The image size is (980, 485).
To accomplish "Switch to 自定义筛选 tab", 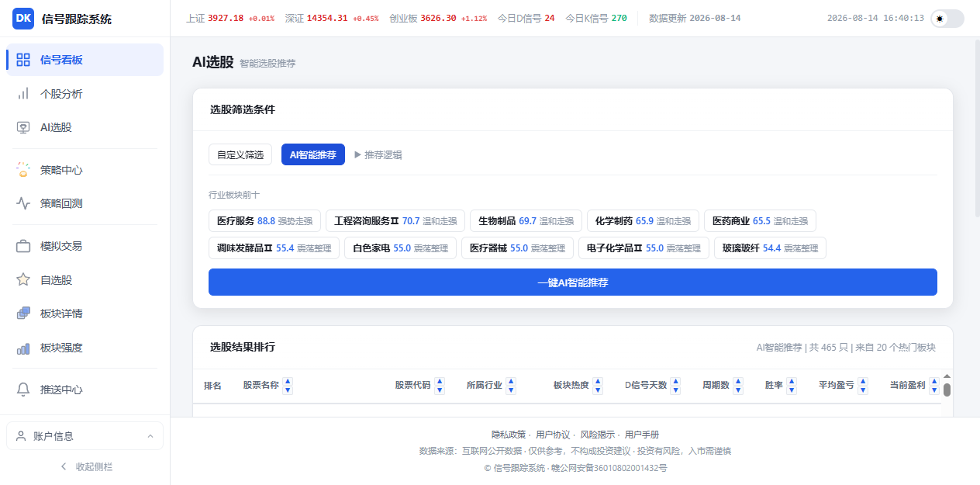I will [240, 154].
